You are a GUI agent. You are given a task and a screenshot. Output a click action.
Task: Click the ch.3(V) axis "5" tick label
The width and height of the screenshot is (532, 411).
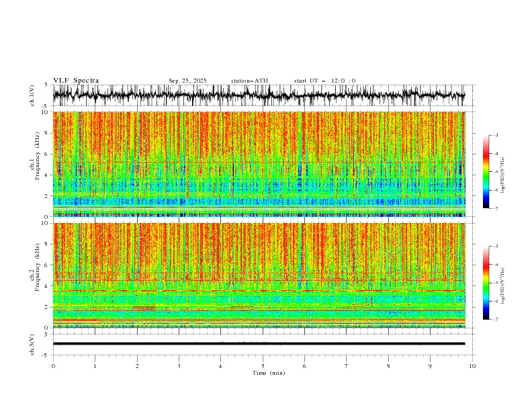point(46,334)
